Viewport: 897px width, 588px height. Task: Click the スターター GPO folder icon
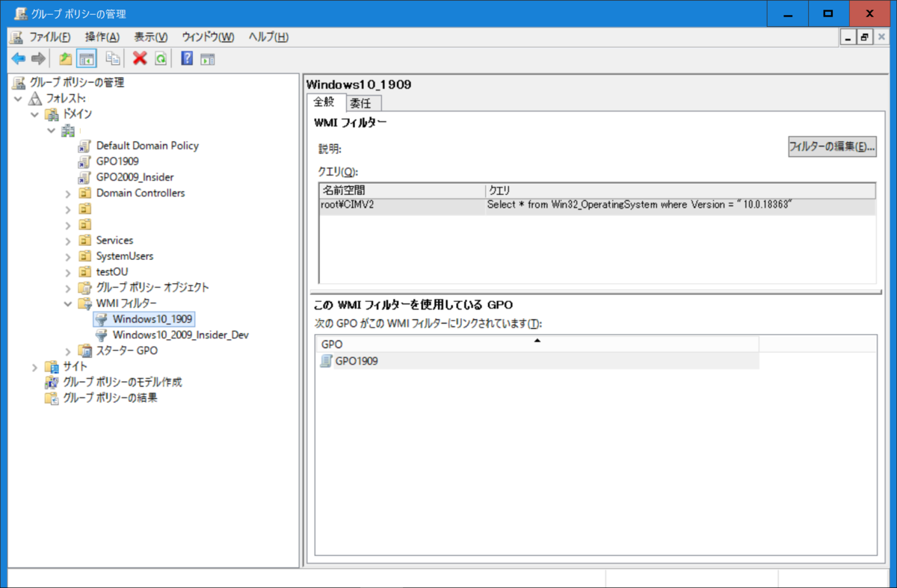coord(84,351)
